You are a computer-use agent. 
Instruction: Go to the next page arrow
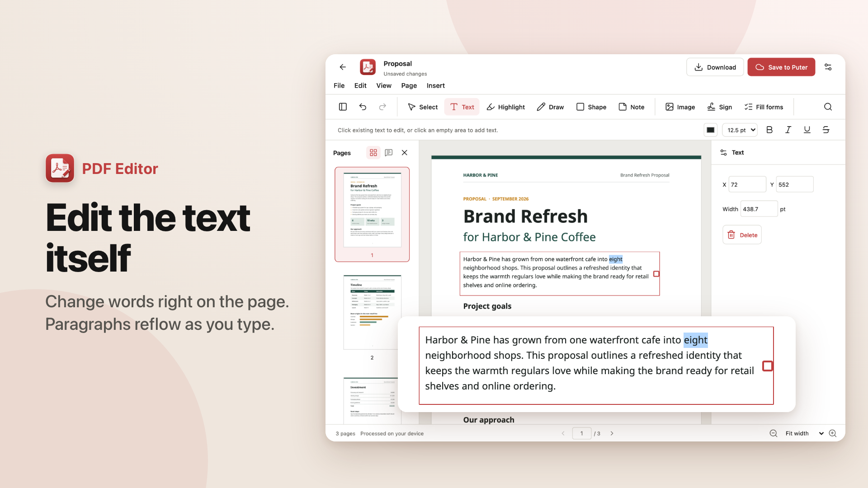pos(612,433)
